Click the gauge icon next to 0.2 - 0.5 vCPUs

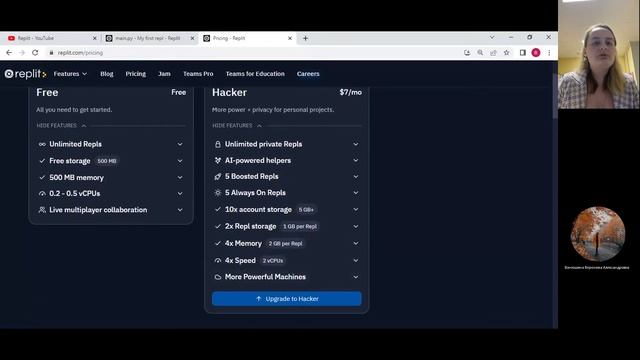click(42, 193)
